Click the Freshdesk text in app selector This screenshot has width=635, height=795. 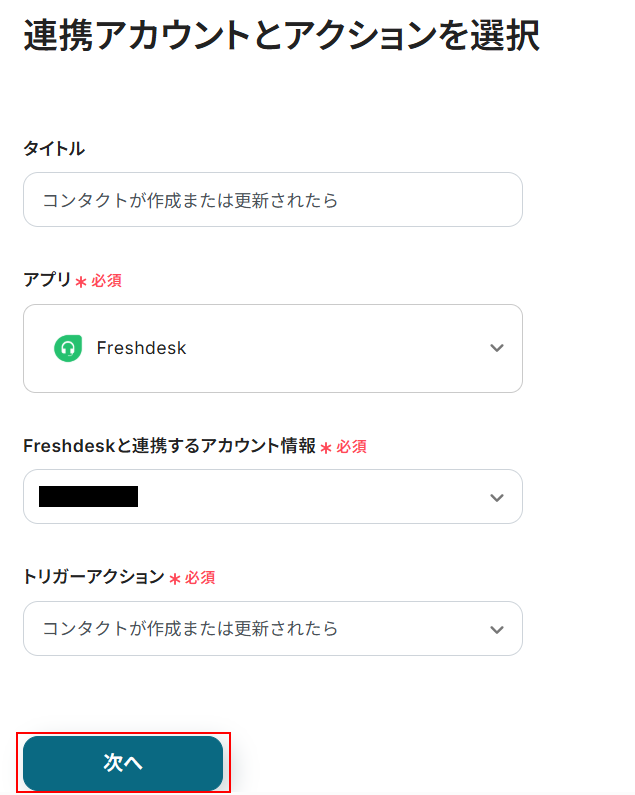click(141, 348)
